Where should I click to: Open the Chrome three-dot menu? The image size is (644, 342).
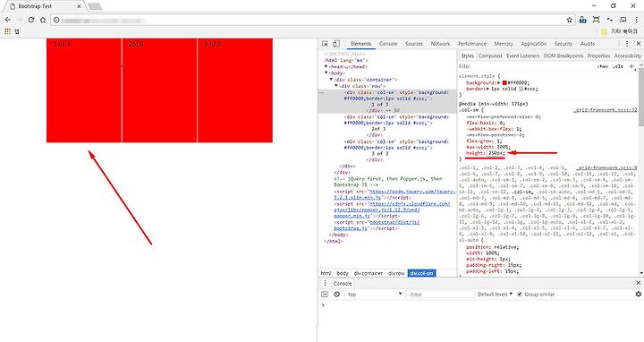[637, 20]
